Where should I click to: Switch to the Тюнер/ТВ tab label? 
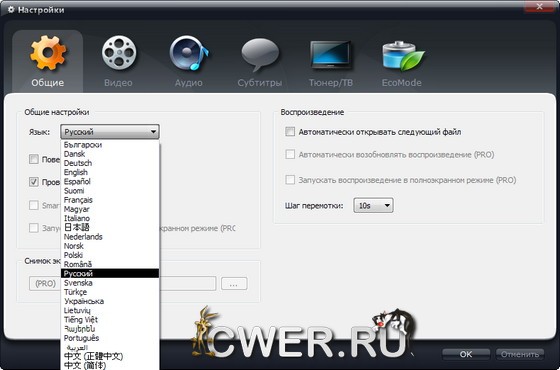331,83
